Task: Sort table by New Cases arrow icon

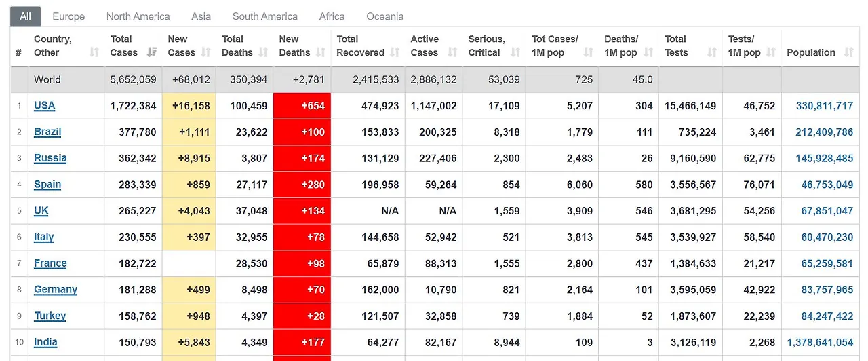Action: (x=206, y=52)
